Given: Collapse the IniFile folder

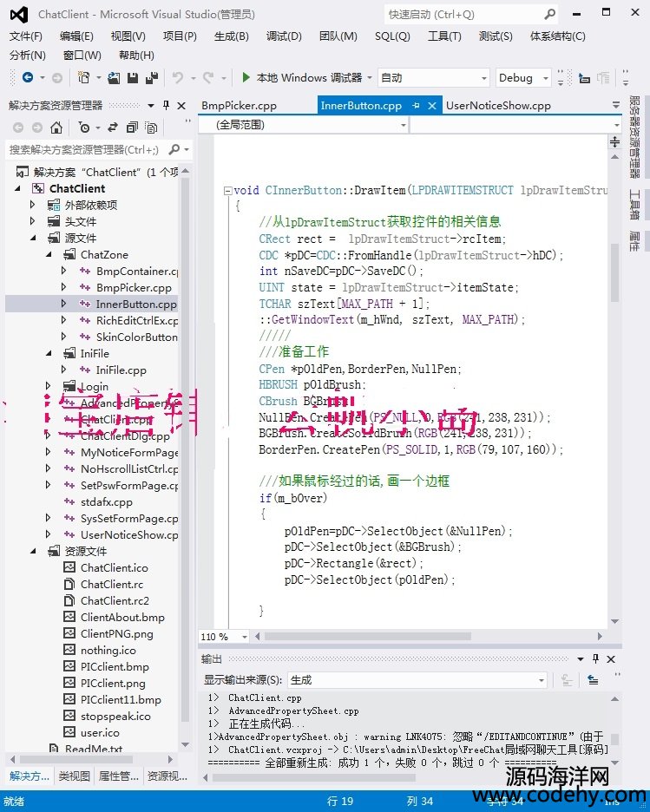Looking at the screenshot, I should point(49,354).
